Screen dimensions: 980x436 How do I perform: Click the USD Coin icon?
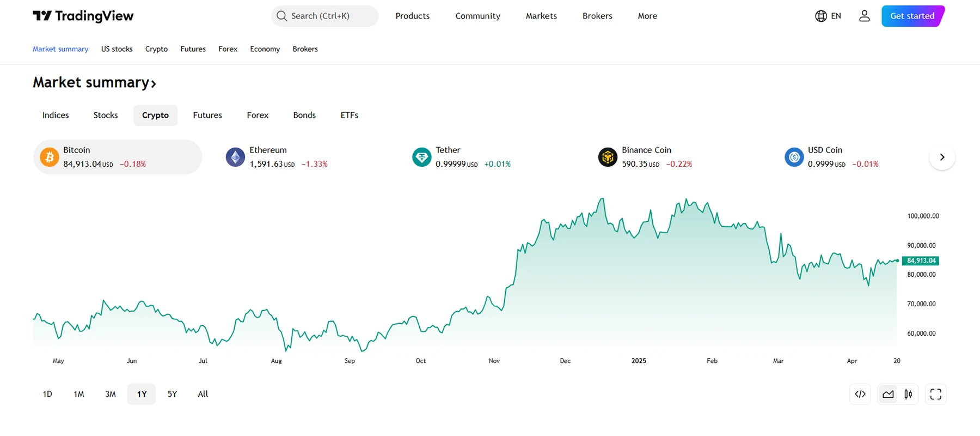tap(794, 158)
